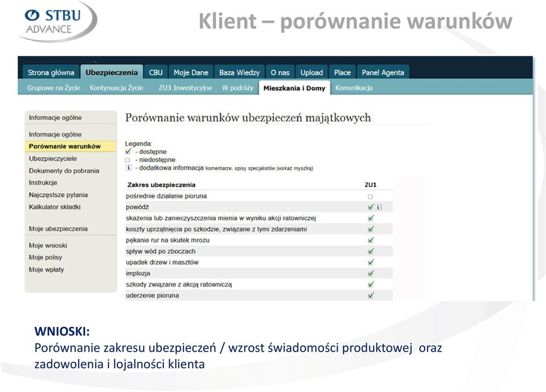Click the Moje ubezpieczenia sidebar heading
Image resolution: width=546 pixels, height=392 pixels.
(58, 229)
